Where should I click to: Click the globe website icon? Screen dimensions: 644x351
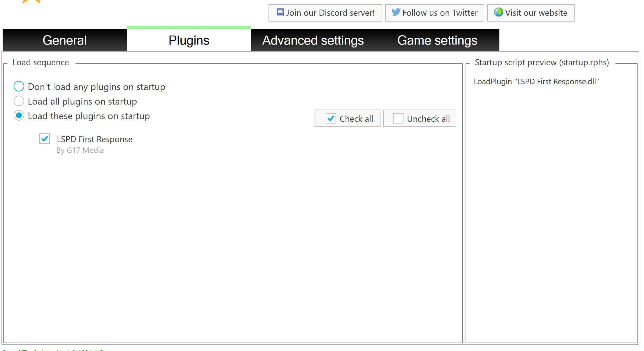pyautogui.click(x=499, y=12)
